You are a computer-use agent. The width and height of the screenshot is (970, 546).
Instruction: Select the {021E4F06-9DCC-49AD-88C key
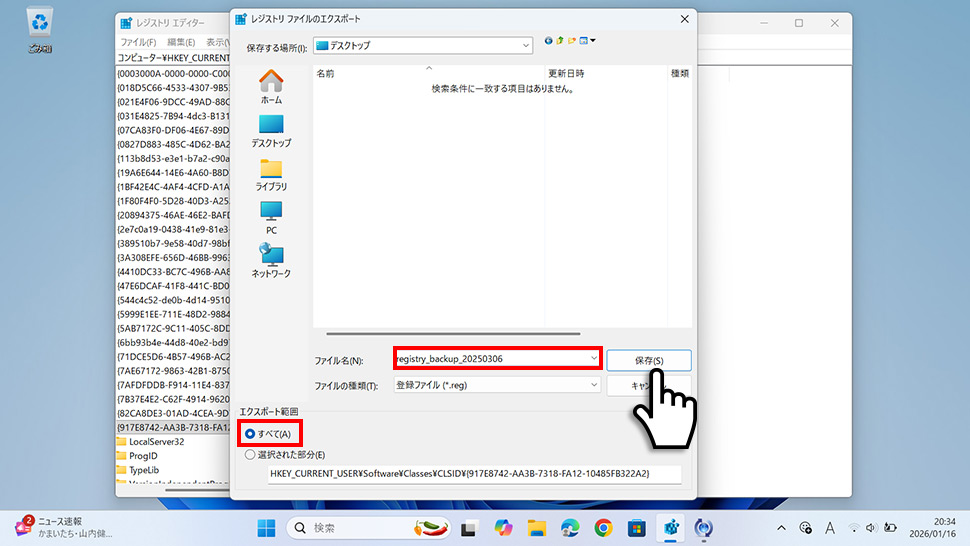[173, 101]
